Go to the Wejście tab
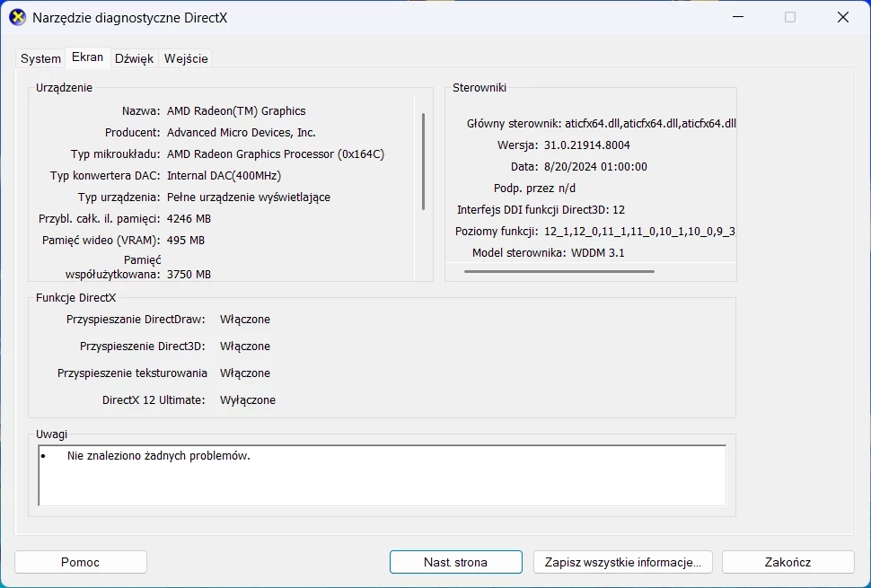This screenshot has width=871, height=588. point(186,58)
